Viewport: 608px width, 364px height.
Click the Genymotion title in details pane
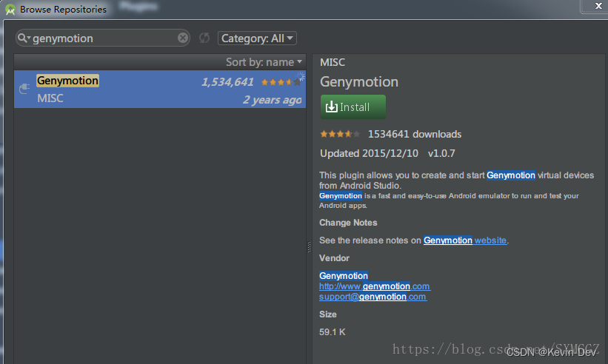pyautogui.click(x=359, y=82)
